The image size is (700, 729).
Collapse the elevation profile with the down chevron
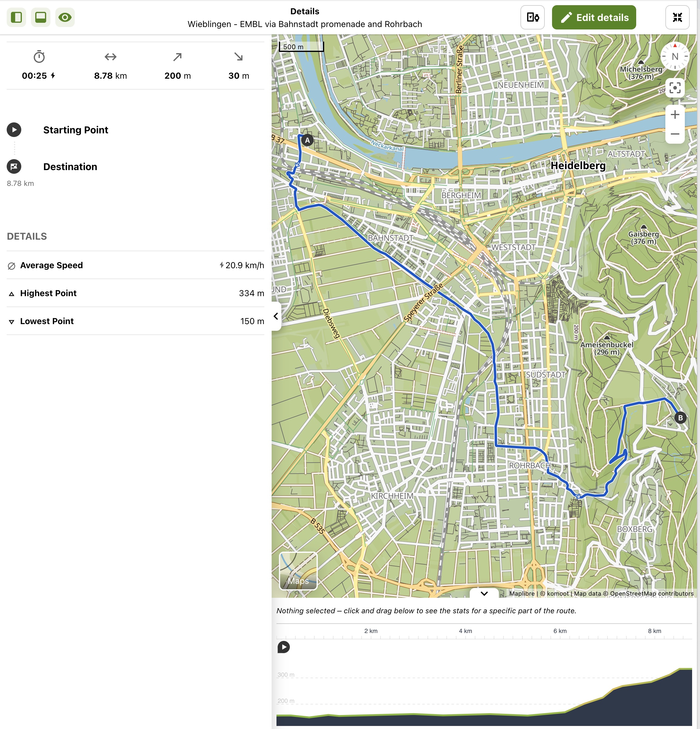[484, 593]
